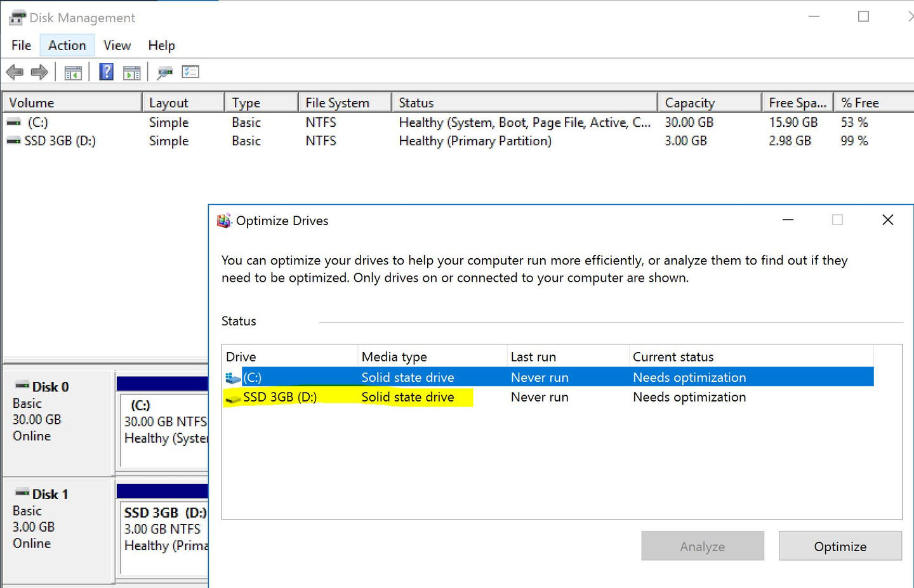Viewport: 914px width, 588px height.
Task: Minimize the Optimize Drives dialog
Action: click(788, 220)
